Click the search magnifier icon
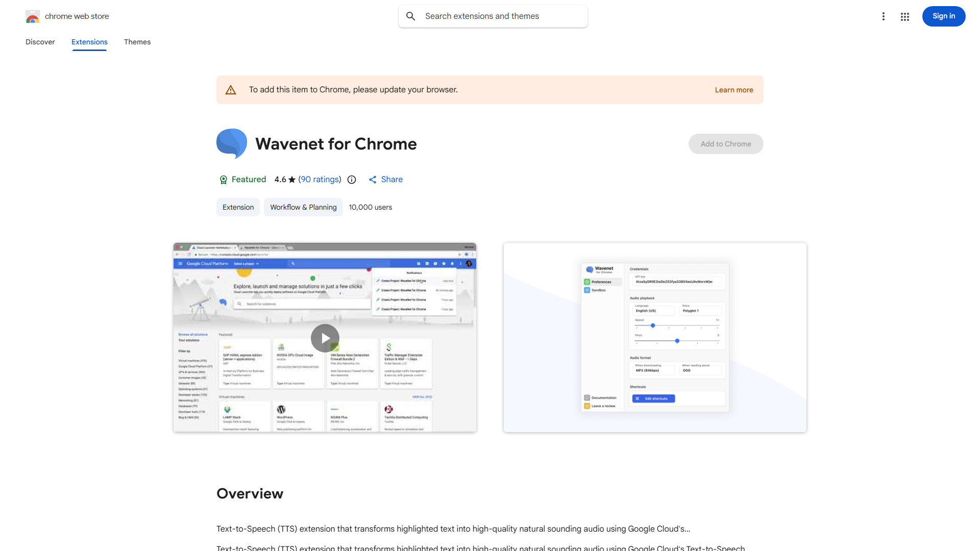980x551 pixels. pyautogui.click(x=411, y=16)
